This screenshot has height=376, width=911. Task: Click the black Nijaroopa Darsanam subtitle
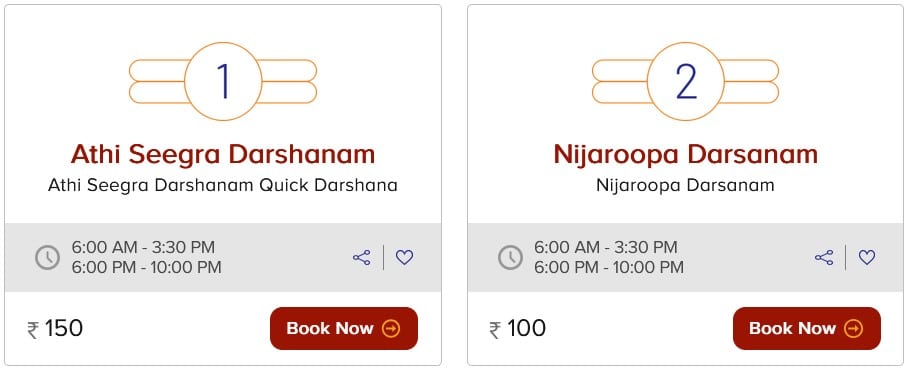tap(686, 185)
